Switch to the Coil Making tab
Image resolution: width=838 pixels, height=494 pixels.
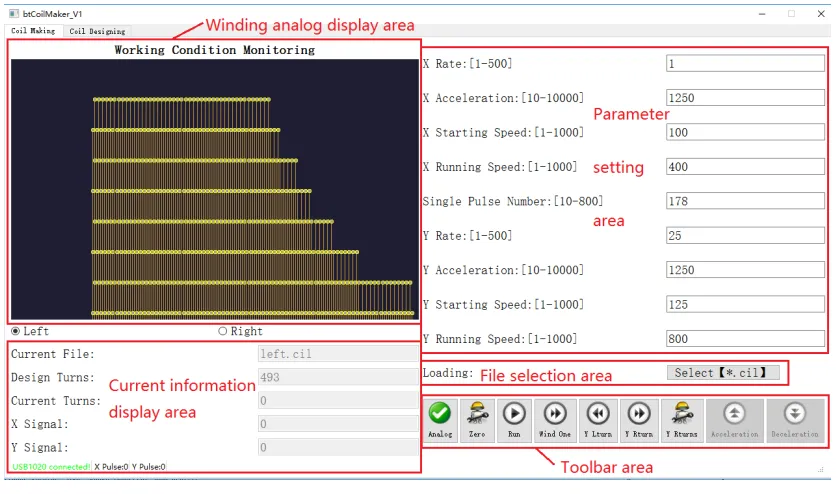(33, 31)
